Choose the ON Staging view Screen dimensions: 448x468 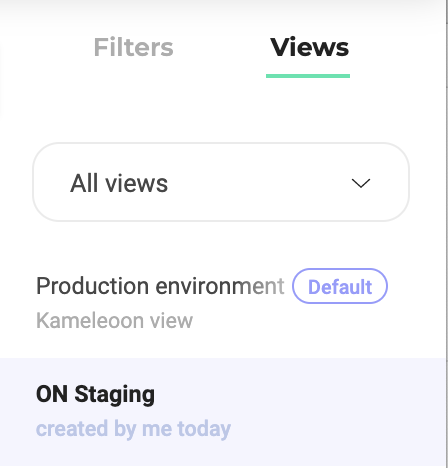(x=95, y=395)
